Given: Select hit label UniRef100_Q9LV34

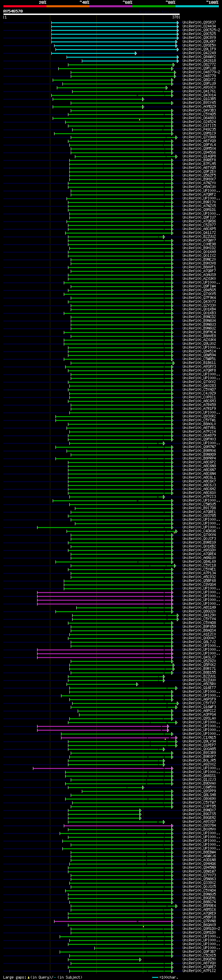Looking at the screenshot, I should [x=199, y=741].
